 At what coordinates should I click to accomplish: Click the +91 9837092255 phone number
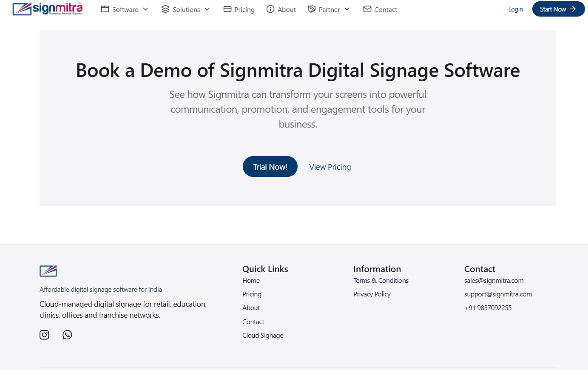[x=488, y=308]
